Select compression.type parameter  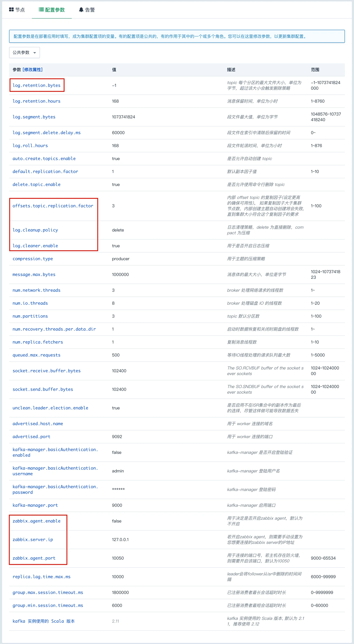[33, 259]
